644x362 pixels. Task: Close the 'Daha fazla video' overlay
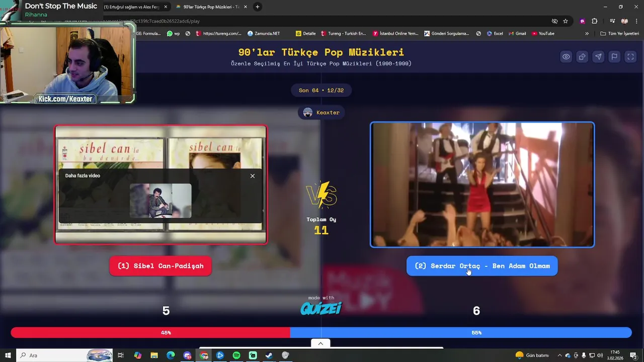(253, 176)
